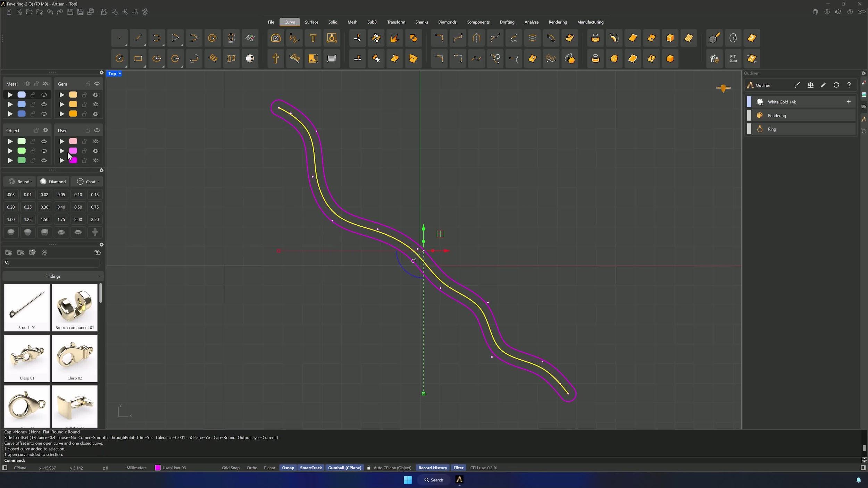Select the curve boolean tool
The image size is (868, 488).
pyautogui.click(x=413, y=38)
